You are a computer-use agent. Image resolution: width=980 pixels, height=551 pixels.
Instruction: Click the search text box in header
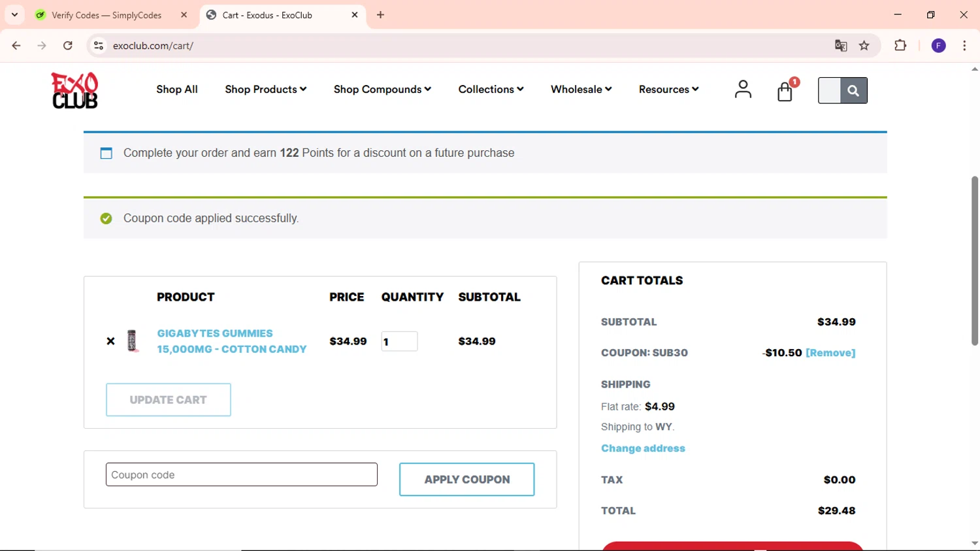[830, 91]
